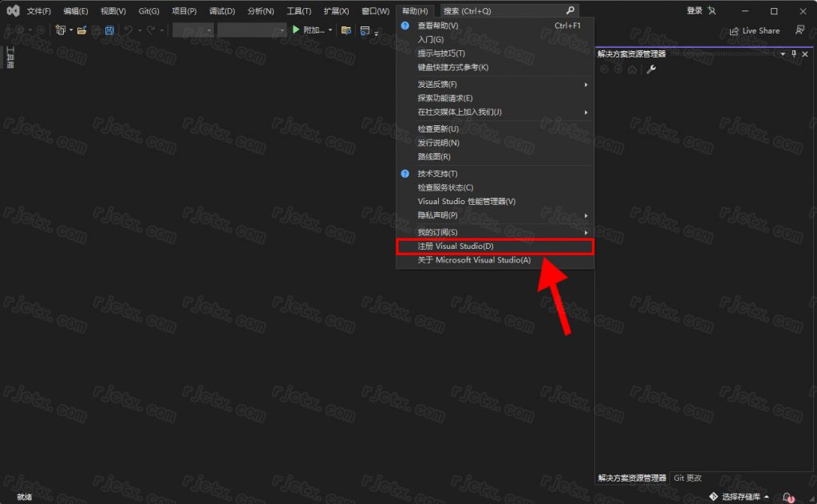Image resolution: width=817 pixels, height=504 pixels.
Task: Click the Sign in (登录) link
Action: (694, 11)
